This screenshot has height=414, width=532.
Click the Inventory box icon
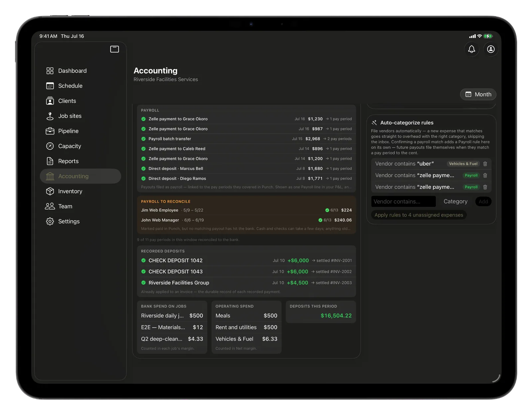[50, 191]
